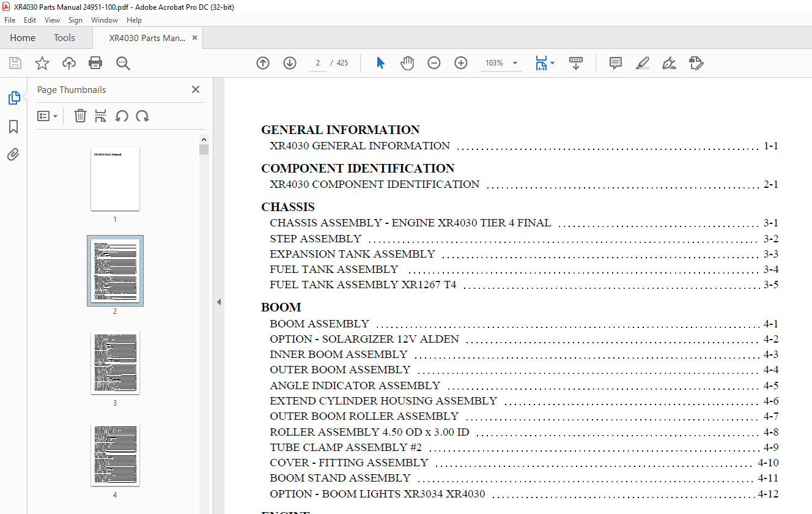Open the Window menu
Screen dimensions: 812x514
coord(105,20)
